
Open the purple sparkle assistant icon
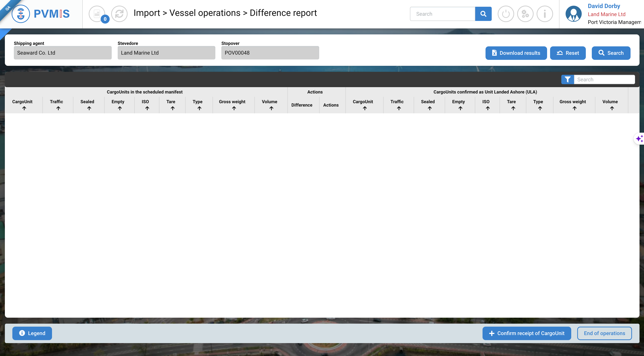pos(639,139)
